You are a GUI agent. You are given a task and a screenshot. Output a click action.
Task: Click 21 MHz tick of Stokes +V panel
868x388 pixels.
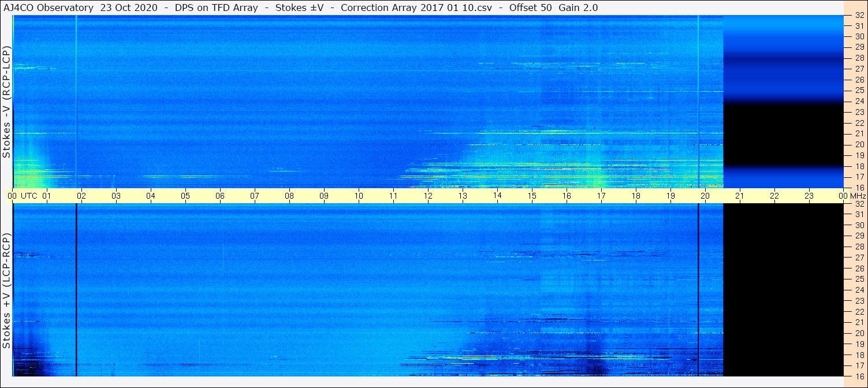pyautogui.click(x=859, y=322)
